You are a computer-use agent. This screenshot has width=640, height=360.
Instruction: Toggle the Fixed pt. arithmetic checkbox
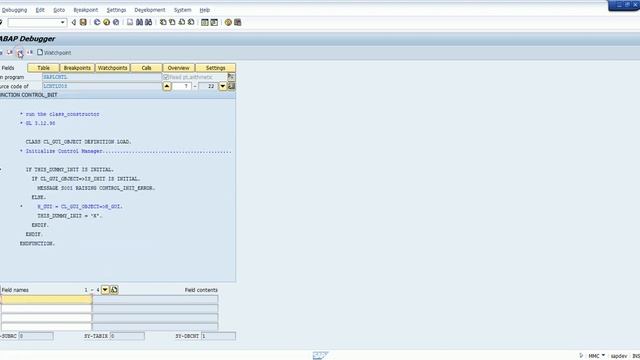point(166,77)
